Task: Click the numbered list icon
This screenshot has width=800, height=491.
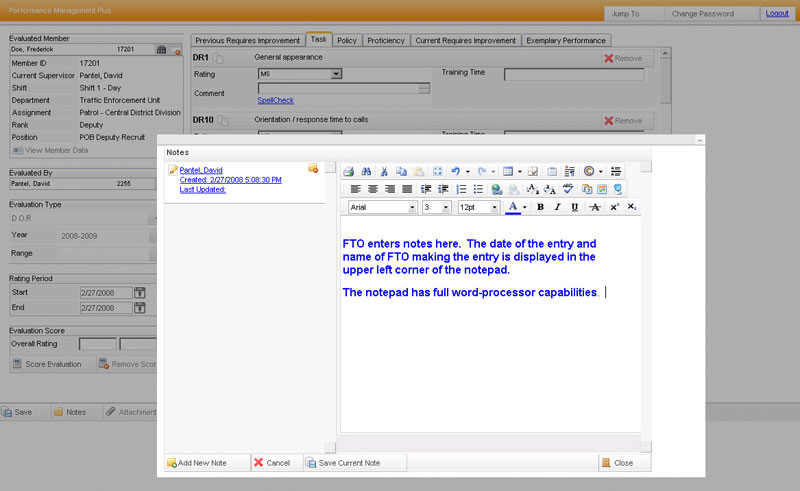Action: pos(461,189)
